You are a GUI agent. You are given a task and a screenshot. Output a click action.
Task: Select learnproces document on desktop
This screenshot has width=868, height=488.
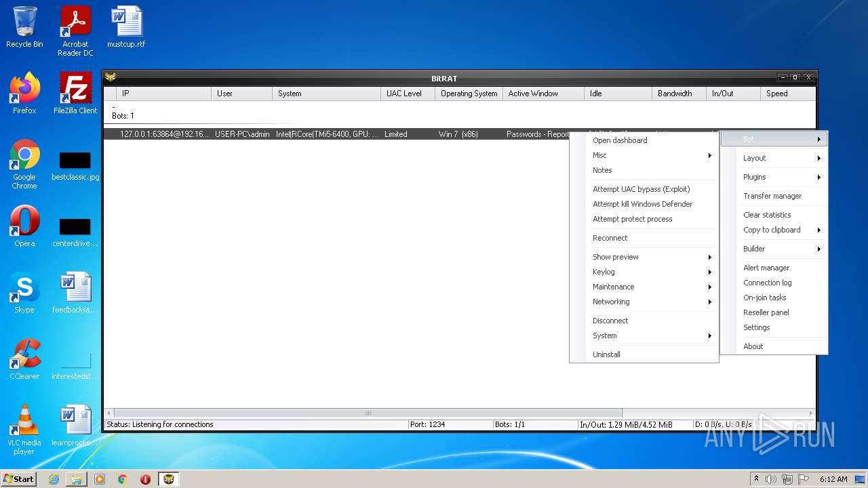(x=75, y=426)
